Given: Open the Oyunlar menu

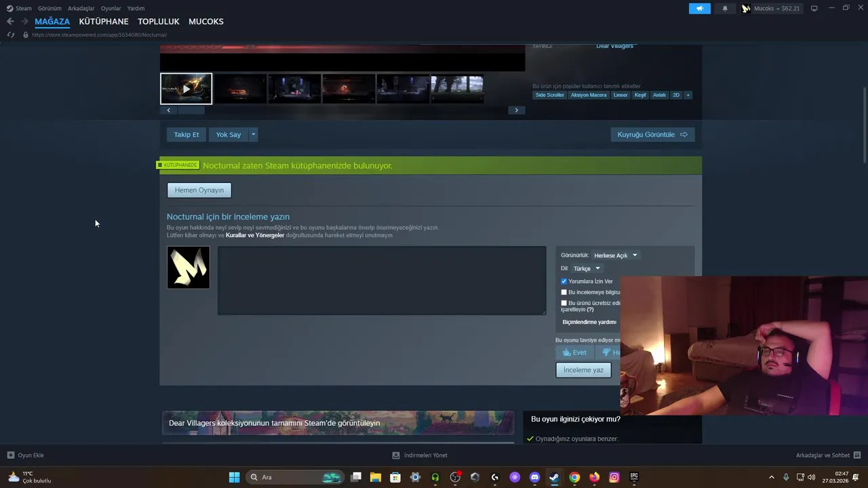Looking at the screenshot, I should (x=111, y=8).
